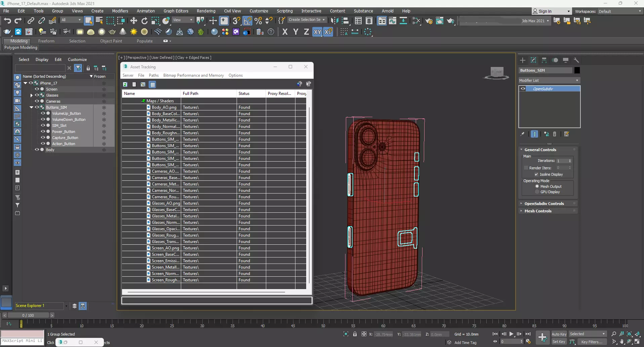Play the animation in timeline controls

[x=511, y=334]
